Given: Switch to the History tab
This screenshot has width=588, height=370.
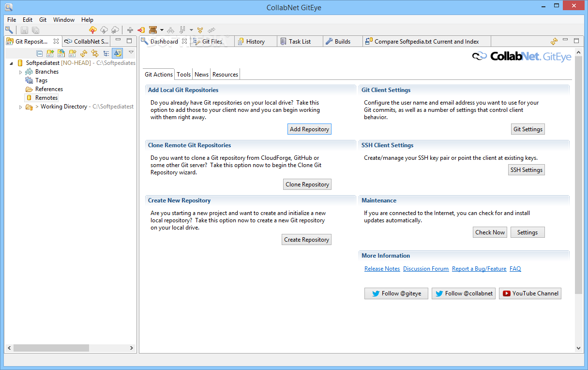Looking at the screenshot, I should [x=255, y=41].
